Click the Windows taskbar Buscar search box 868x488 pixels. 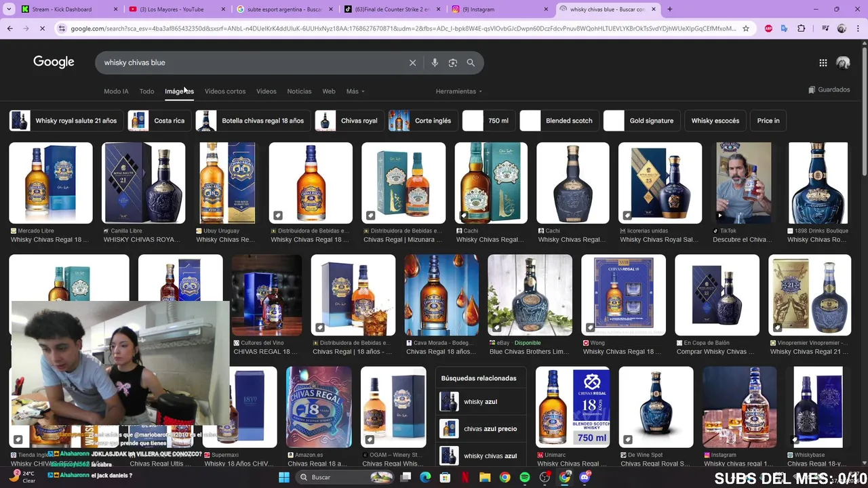coord(344,477)
